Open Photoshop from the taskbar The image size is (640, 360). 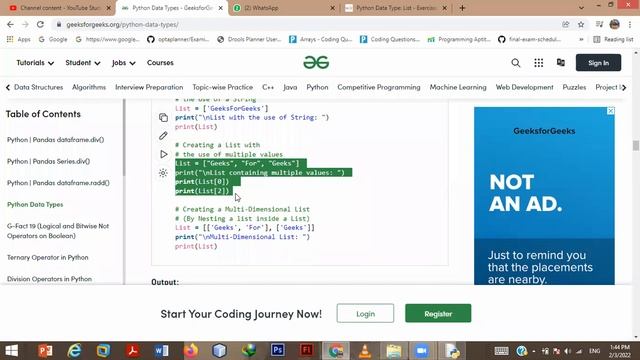(278, 351)
